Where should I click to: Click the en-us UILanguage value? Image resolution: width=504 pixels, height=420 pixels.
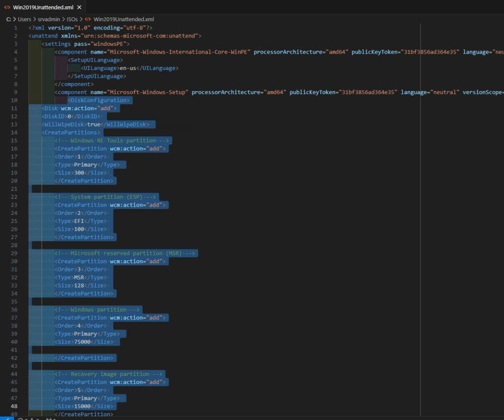127,68
